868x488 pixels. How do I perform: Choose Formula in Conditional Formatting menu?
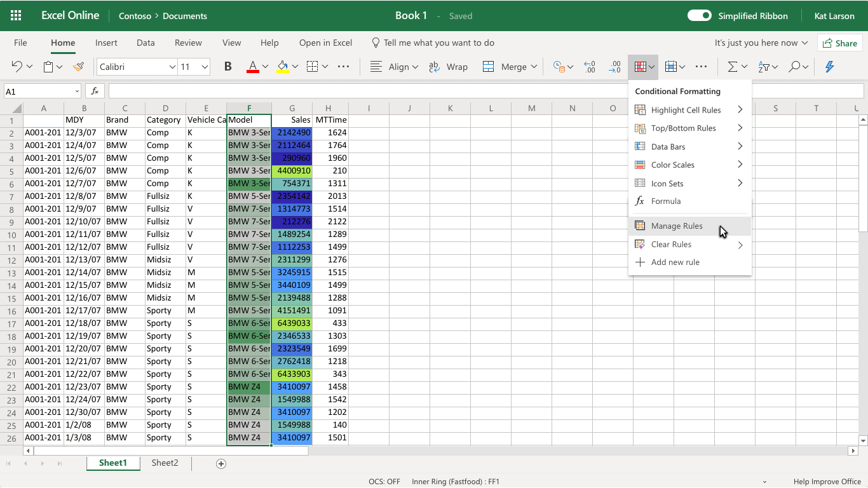pos(689,201)
